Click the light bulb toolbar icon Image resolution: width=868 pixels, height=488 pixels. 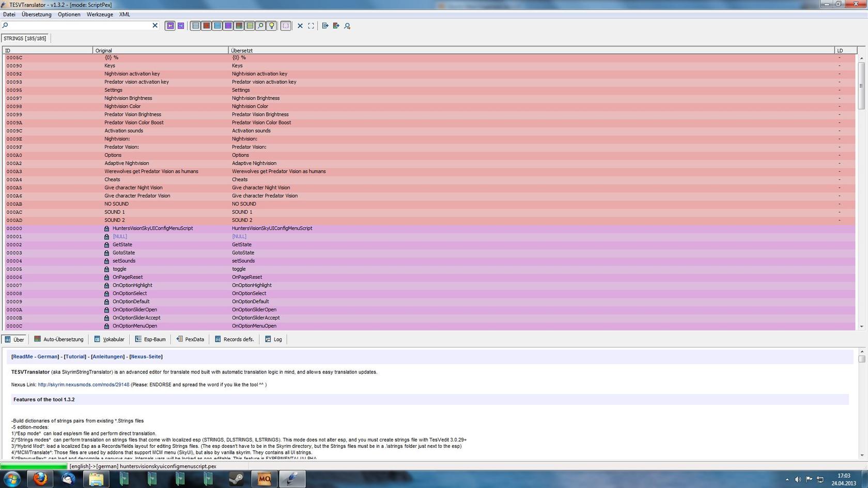click(x=272, y=26)
